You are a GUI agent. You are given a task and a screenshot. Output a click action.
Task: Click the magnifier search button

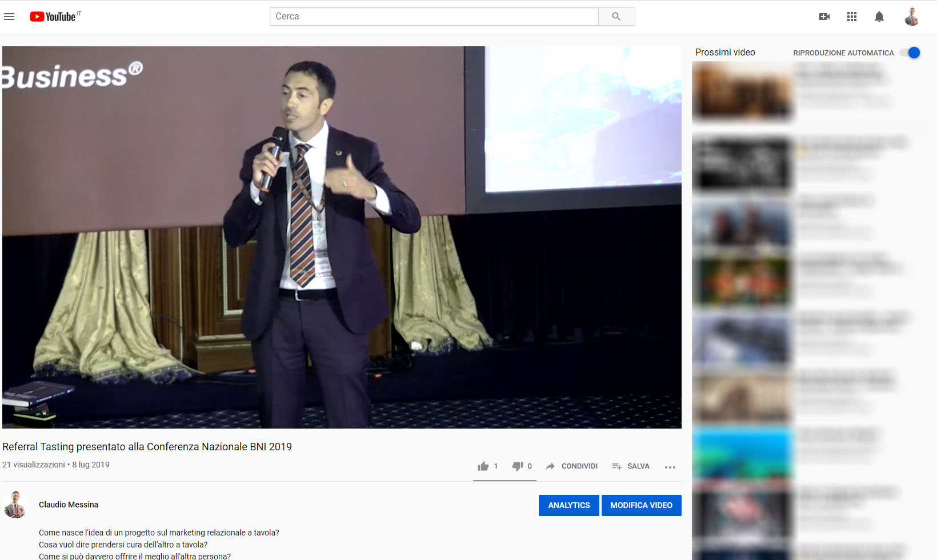[x=616, y=17]
